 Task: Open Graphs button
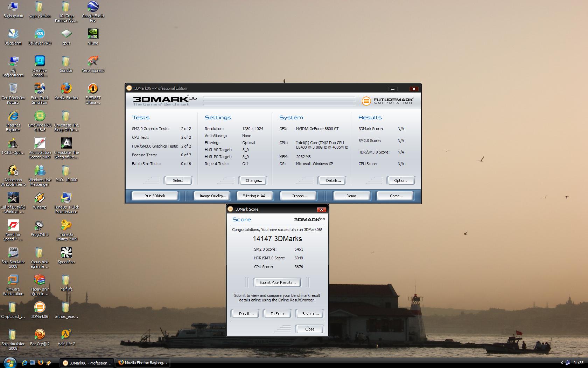[x=299, y=196]
